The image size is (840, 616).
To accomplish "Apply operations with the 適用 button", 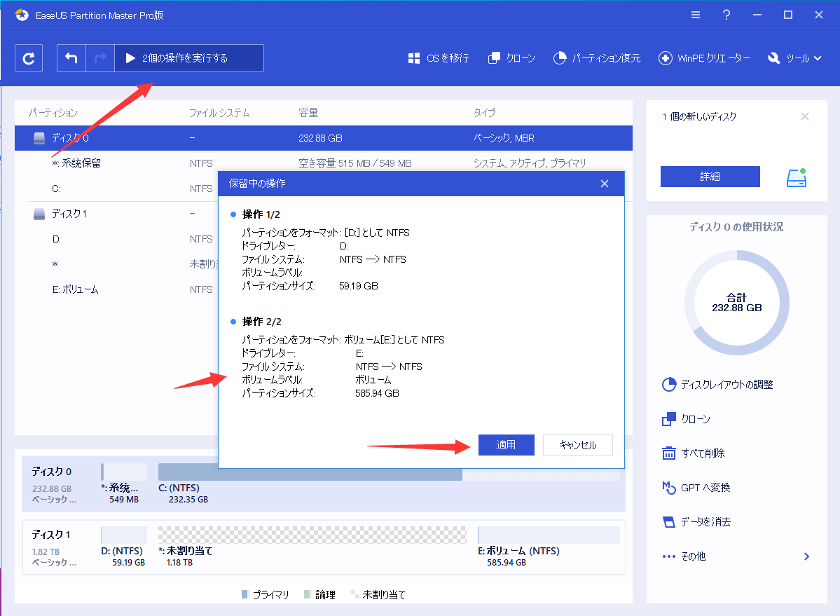I will pos(507,444).
